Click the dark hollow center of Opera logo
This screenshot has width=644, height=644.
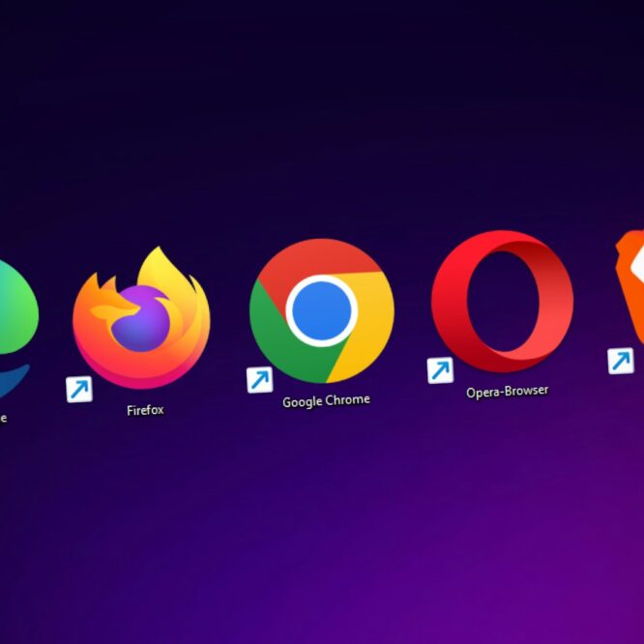coord(501,301)
